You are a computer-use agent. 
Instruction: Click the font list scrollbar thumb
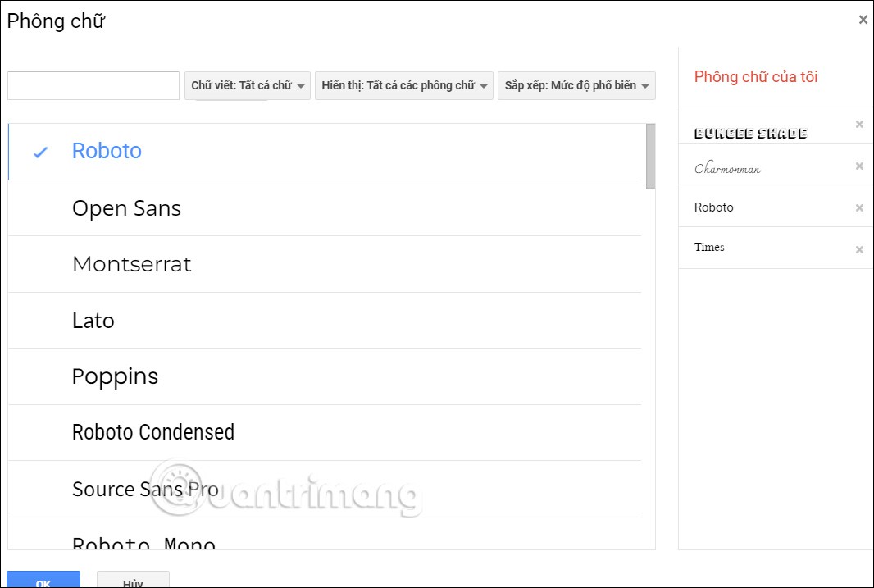(x=650, y=156)
